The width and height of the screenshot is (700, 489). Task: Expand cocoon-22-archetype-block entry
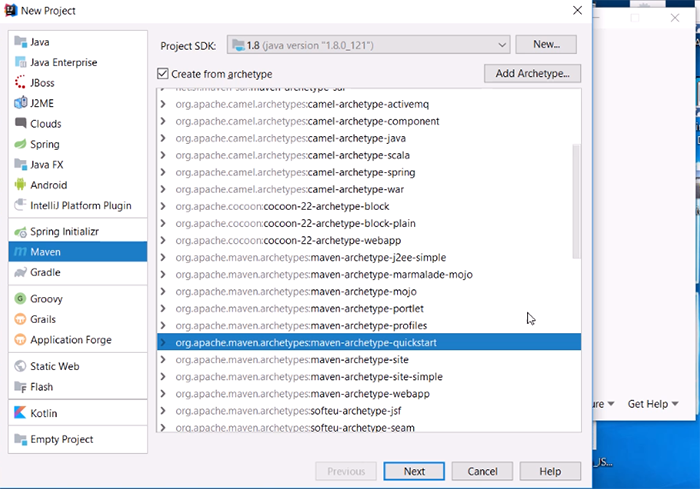pos(163,206)
